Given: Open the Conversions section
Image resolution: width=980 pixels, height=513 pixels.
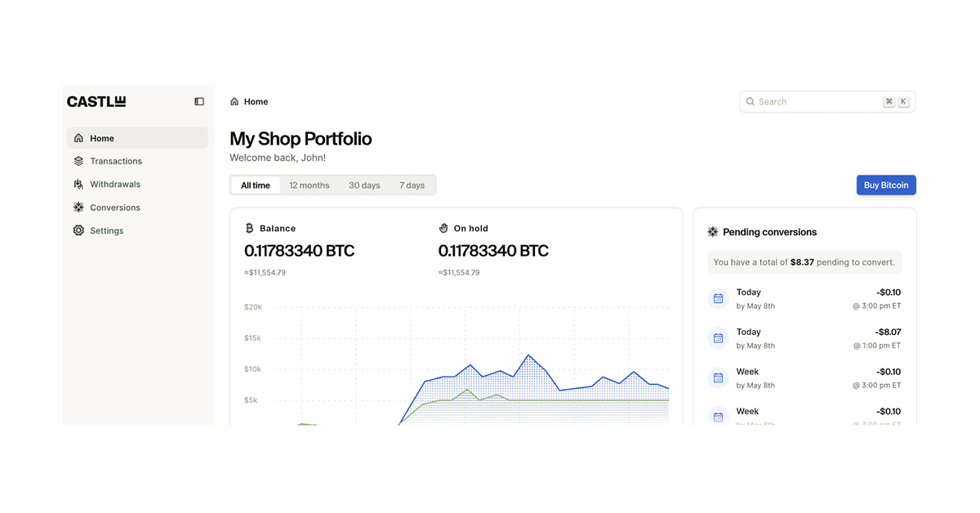Looking at the screenshot, I should pyautogui.click(x=137, y=207).
